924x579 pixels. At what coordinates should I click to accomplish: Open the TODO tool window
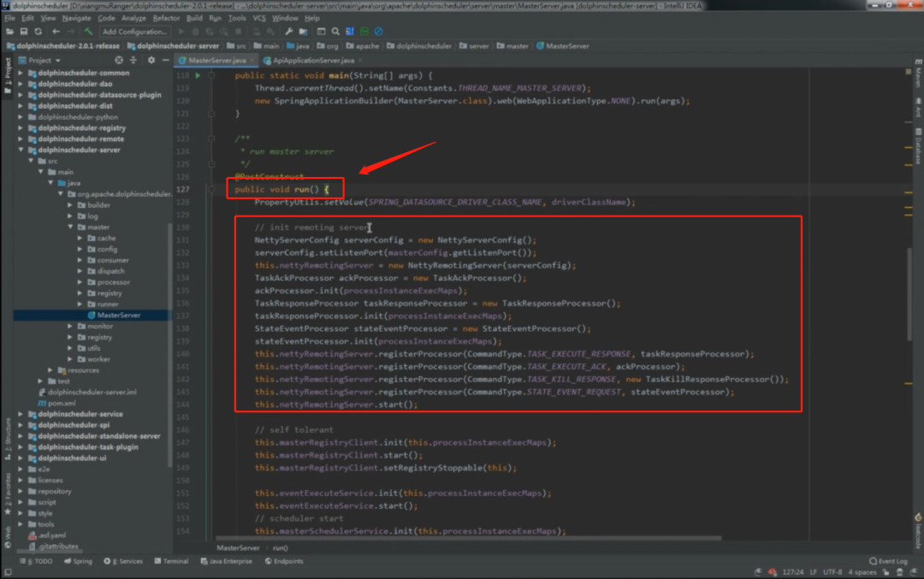point(37,561)
